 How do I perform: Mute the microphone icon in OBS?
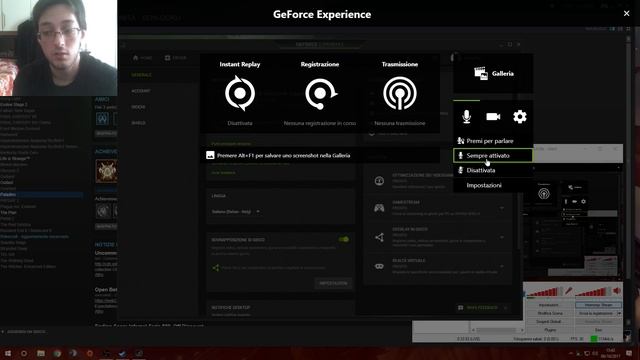569,291
